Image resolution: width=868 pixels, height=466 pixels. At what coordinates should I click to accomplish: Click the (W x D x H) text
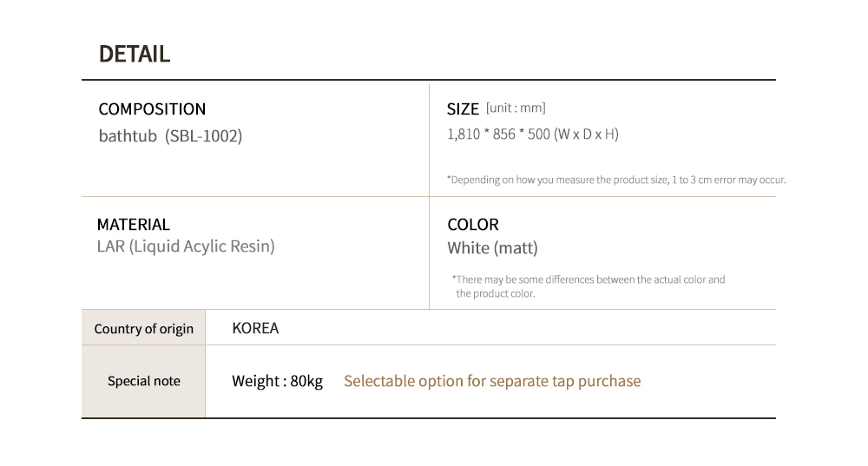(x=586, y=135)
